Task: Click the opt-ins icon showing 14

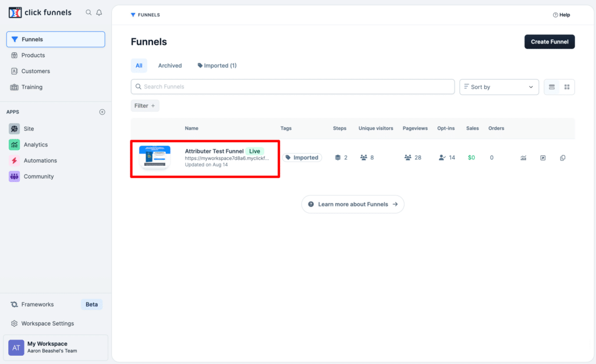Action: tap(442, 158)
